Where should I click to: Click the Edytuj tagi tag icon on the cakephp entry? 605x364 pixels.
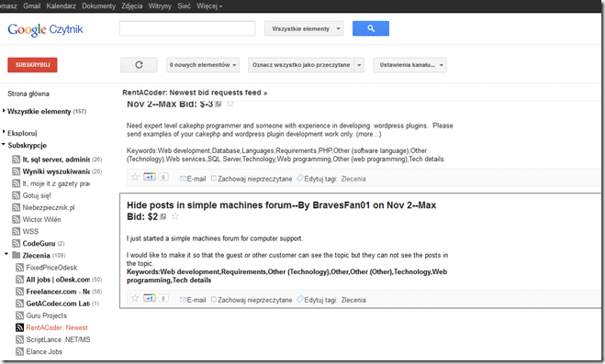click(299, 178)
